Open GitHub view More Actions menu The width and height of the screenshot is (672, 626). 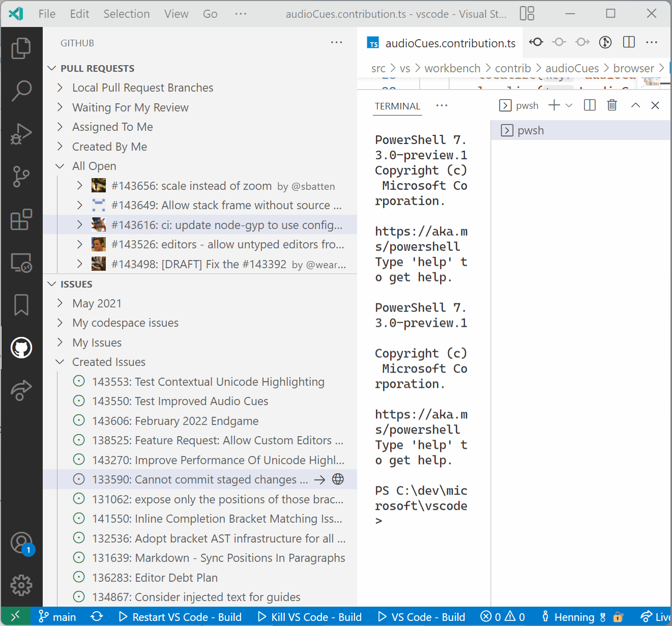click(336, 42)
